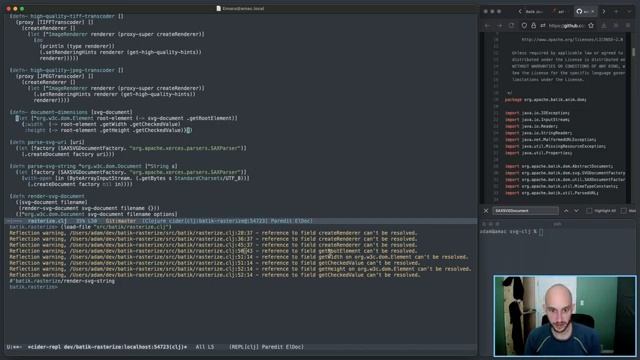The width and height of the screenshot is (640, 360).
Task: Click getHeight reflection warning line
Action: pos(240,269)
